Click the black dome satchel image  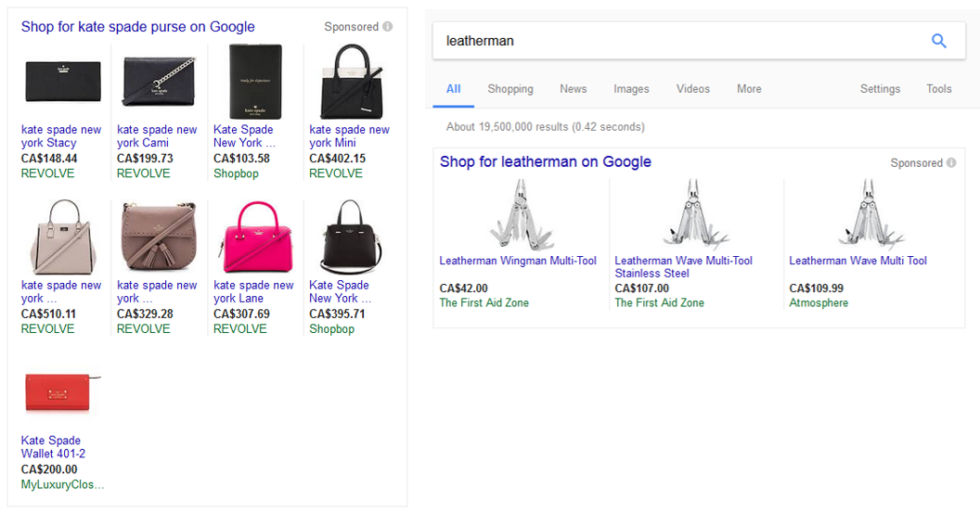(x=351, y=237)
